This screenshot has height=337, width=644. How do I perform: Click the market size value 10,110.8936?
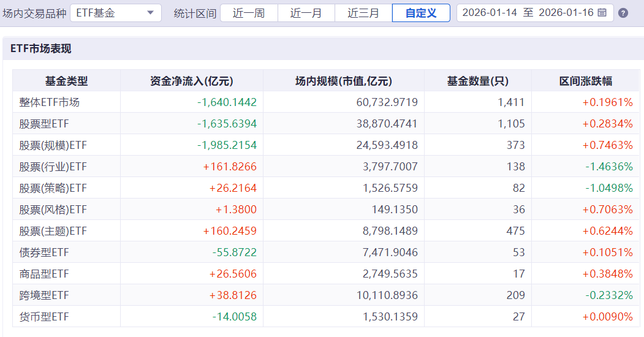click(387, 295)
